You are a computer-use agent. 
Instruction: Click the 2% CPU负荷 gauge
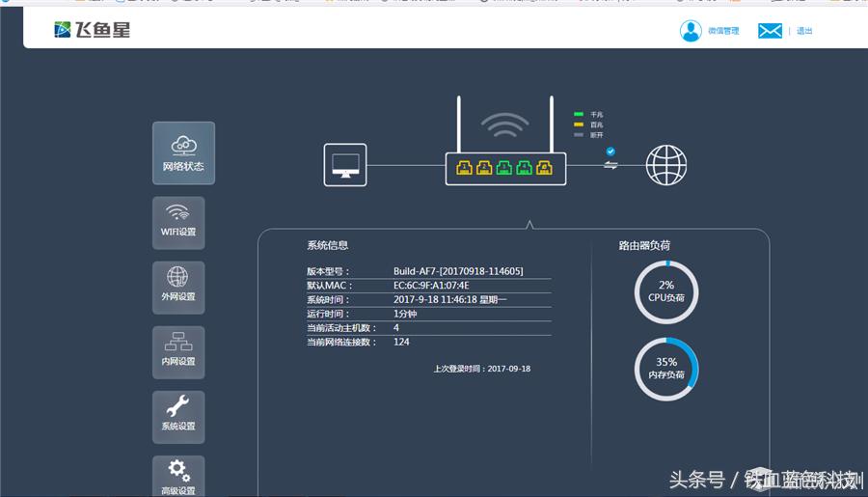666,292
